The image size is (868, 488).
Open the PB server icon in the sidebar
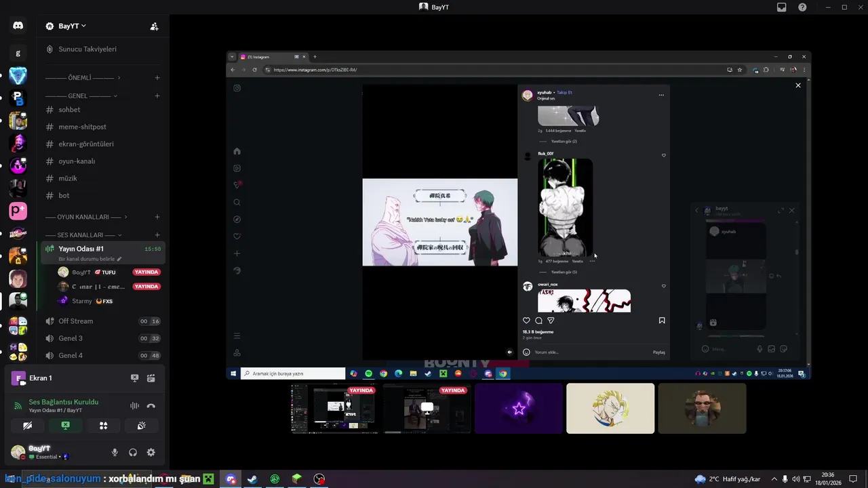coord(18,98)
